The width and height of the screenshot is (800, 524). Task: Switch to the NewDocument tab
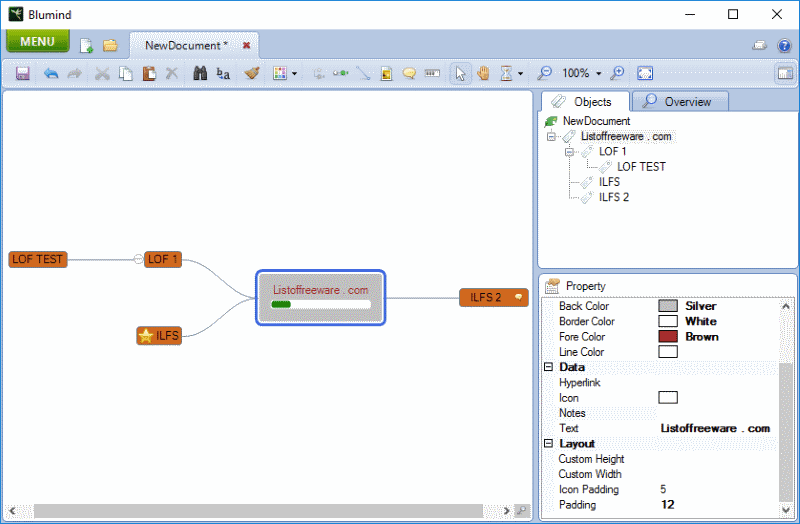(186, 45)
